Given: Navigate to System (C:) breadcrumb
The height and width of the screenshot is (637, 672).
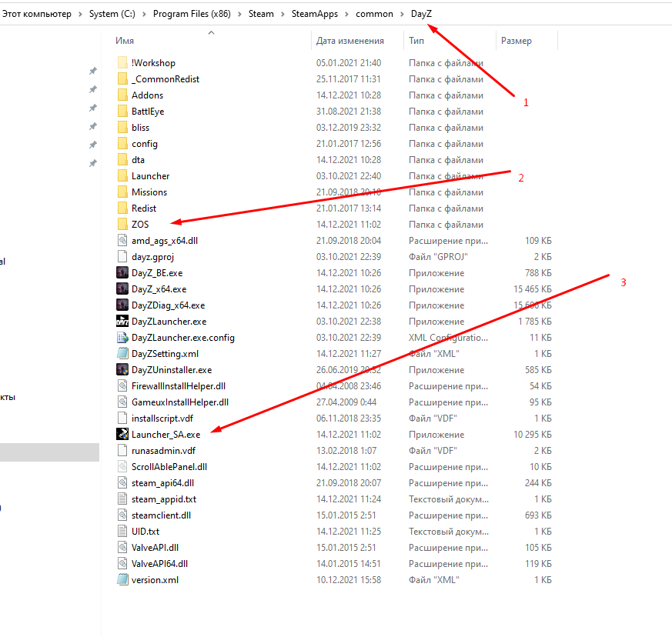Looking at the screenshot, I should (x=112, y=14).
